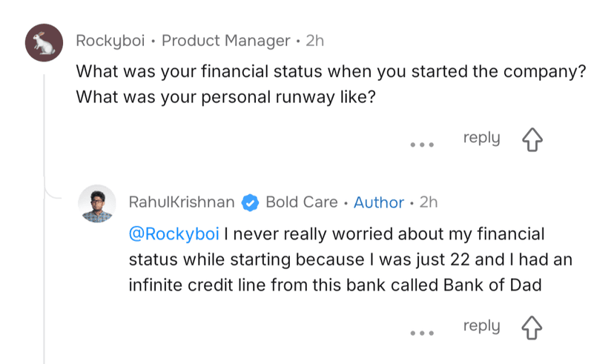Open more options on Rockyboi's comment
Screen dimensions: 614x364
[x=422, y=144]
